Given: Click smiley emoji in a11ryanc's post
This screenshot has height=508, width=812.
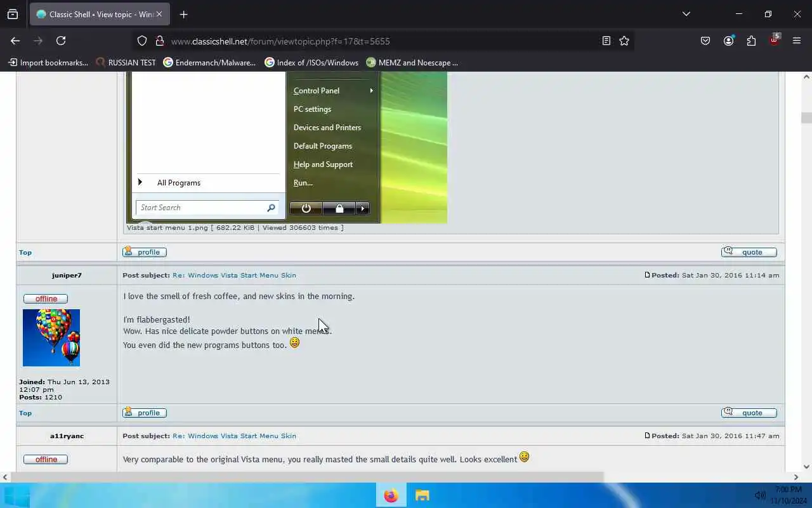Looking at the screenshot, I should point(524,457).
